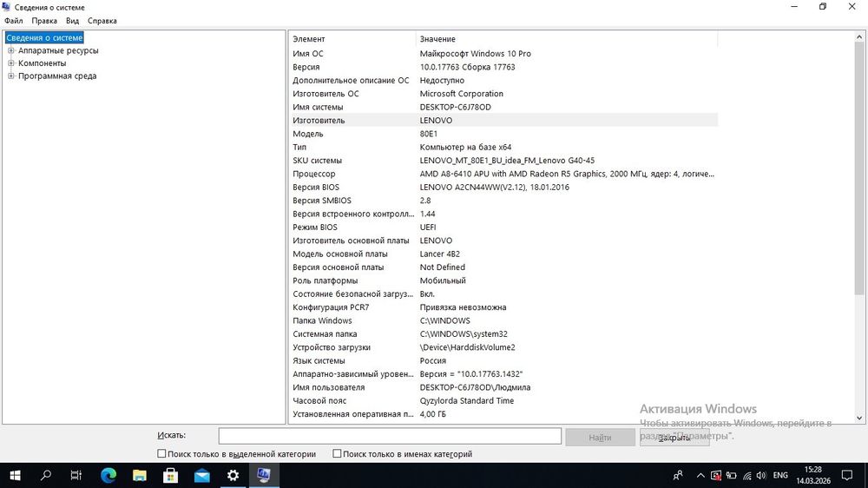Select the 10.0.17763 Сборка 17763 value
The image size is (868, 488).
(467, 67)
